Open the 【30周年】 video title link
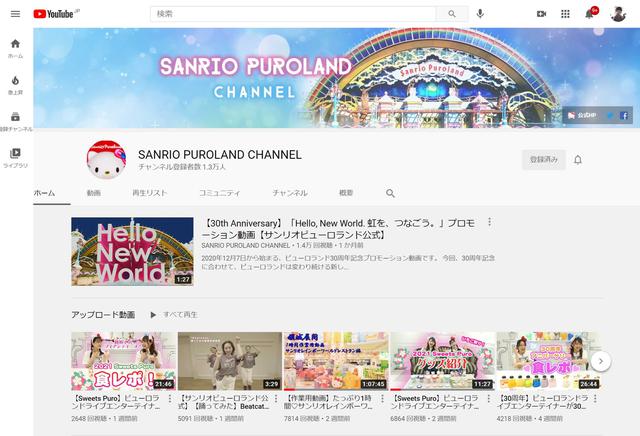Screen dimensions: 640x436 pyautogui.click(x=542, y=402)
